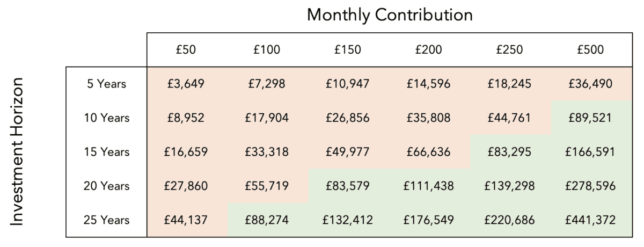Screen dimensions: 644x247
Task: Click the £49,977 cell
Action: (x=348, y=152)
